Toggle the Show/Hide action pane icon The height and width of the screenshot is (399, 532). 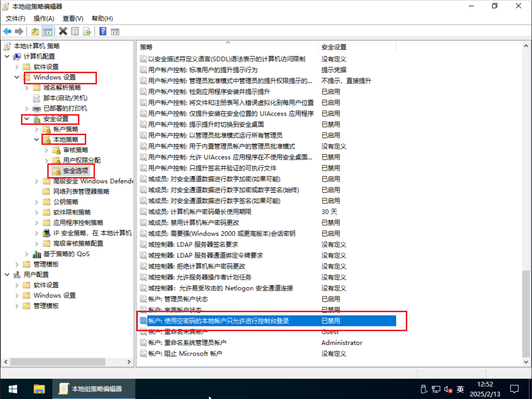[x=115, y=32]
